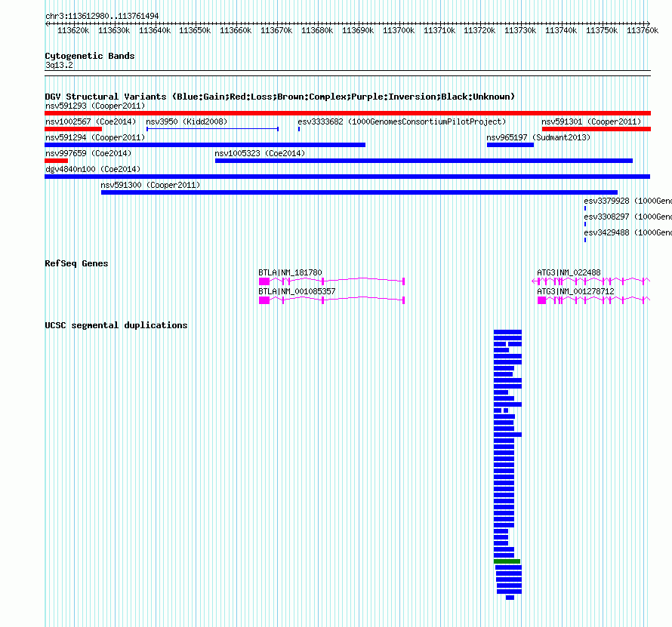Click the 3q13.2 band label

click(x=59, y=65)
